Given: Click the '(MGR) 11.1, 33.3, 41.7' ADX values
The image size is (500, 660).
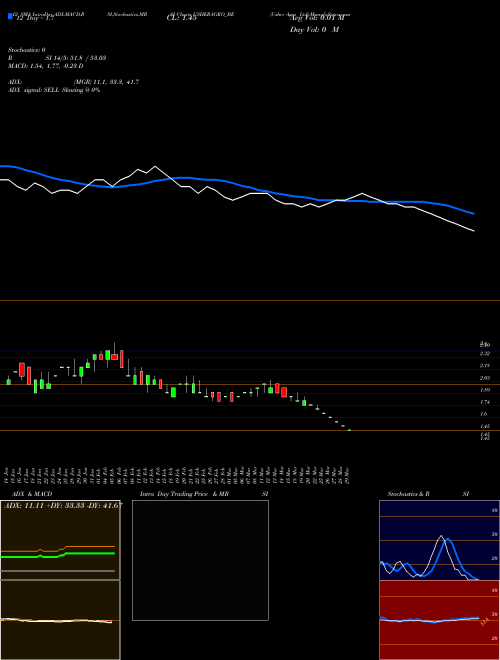Looking at the screenshot, I should [106, 82].
